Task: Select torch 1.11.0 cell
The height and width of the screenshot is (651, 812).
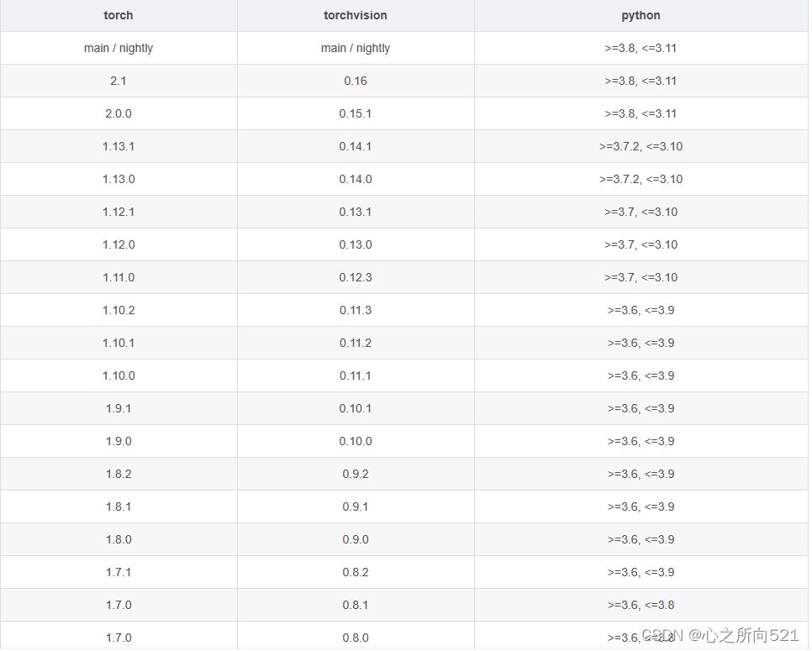Action: pos(119,277)
